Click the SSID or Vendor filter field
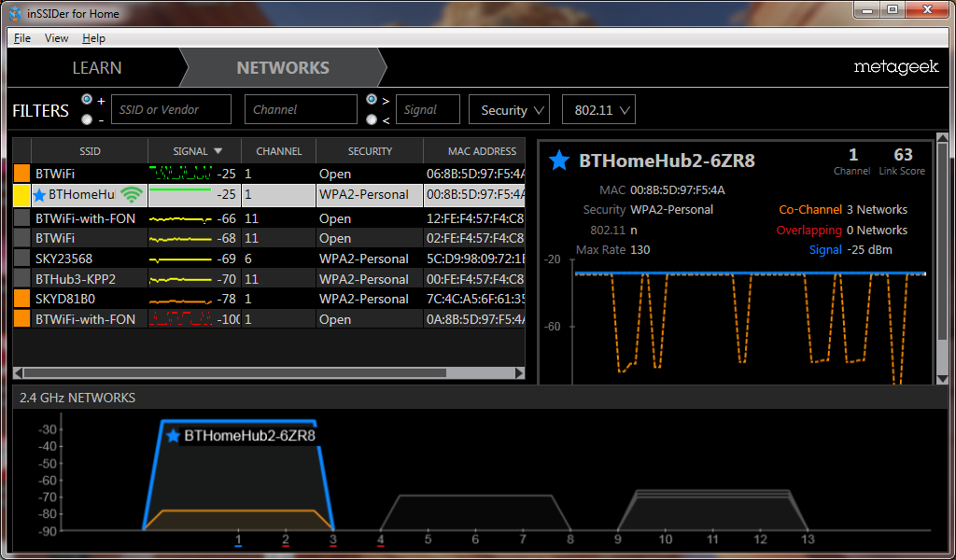Screen dimensions: 956x560 tap(171, 110)
